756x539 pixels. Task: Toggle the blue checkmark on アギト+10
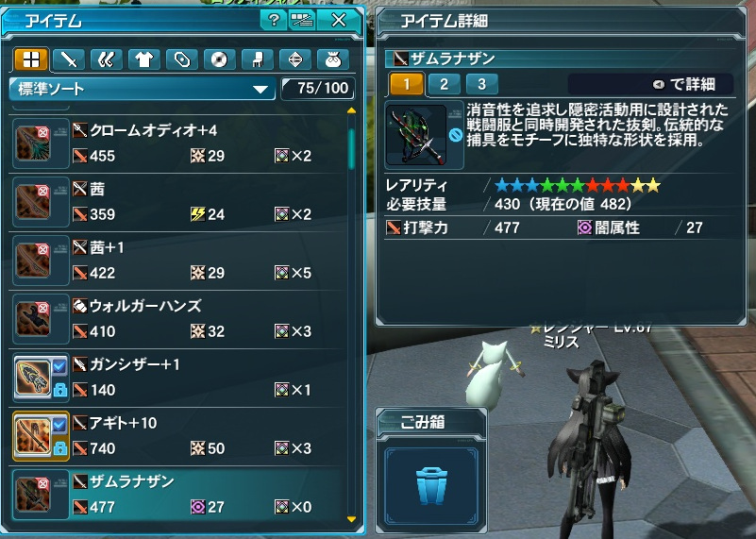pyautogui.click(x=59, y=425)
